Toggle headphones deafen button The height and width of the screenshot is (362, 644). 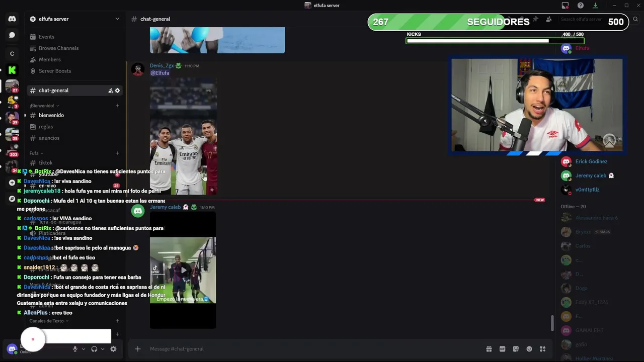[94, 349]
